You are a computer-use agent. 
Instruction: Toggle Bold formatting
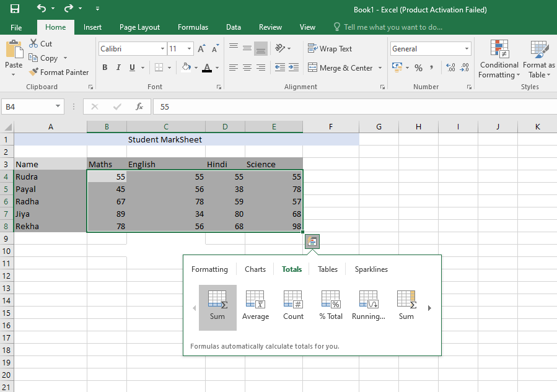click(x=105, y=68)
